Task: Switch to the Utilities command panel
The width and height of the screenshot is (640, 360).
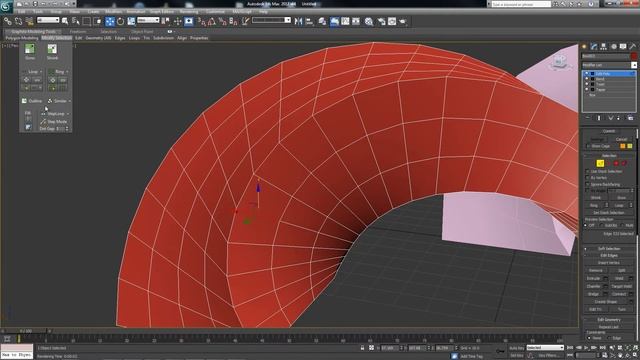Action: (633, 47)
